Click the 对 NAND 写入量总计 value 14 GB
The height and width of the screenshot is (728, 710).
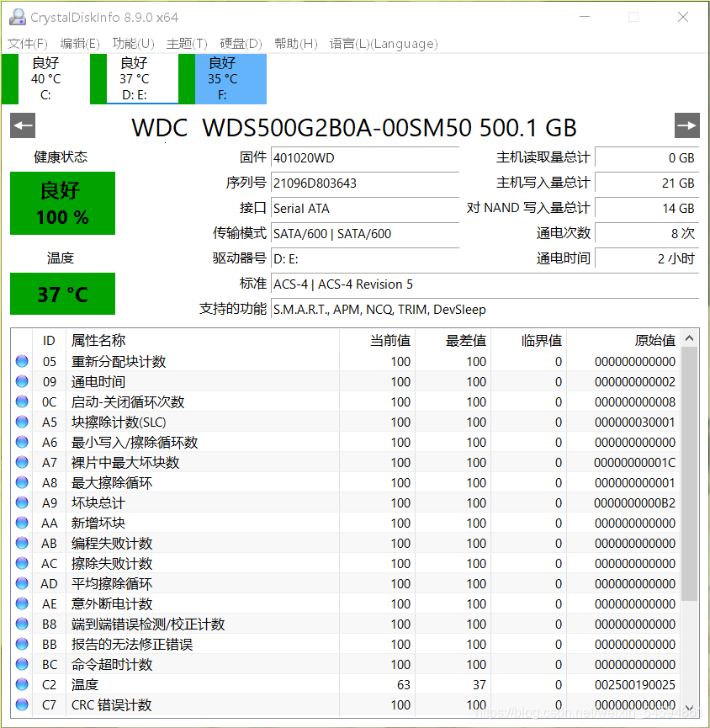[647, 209]
